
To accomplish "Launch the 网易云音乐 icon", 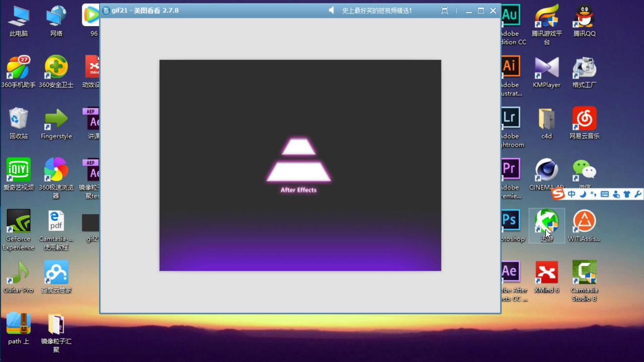I will [x=585, y=123].
